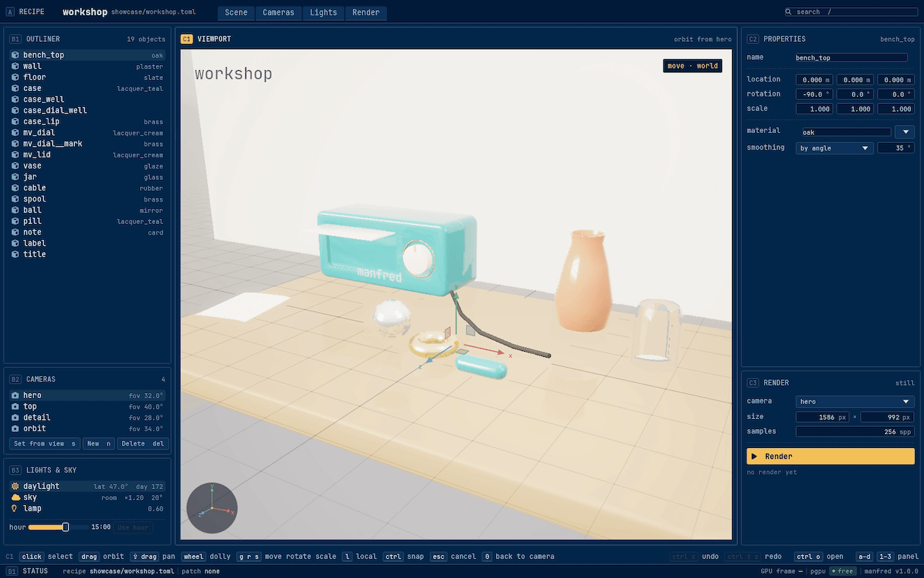Image resolution: width=924 pixels, height=578 pixels.
Task: Click the orange vase in the viewport
Action: click(583, 280)
